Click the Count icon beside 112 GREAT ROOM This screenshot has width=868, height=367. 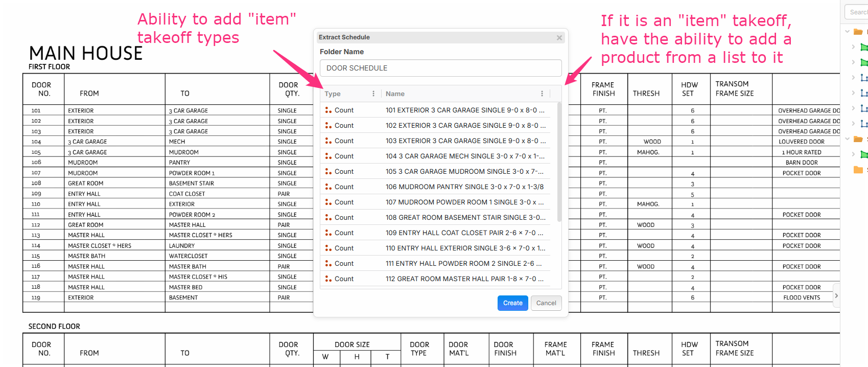point(328,279)
